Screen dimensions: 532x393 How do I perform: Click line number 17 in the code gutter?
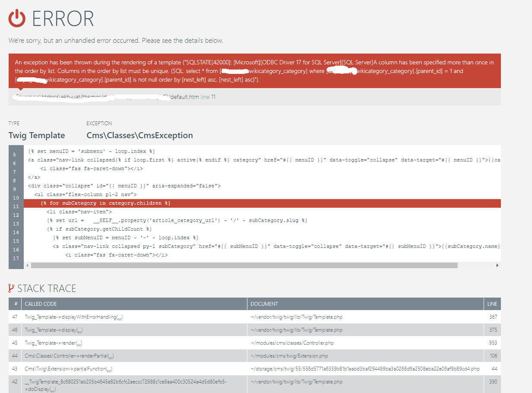pyautogui.click(x=16, y=258)
